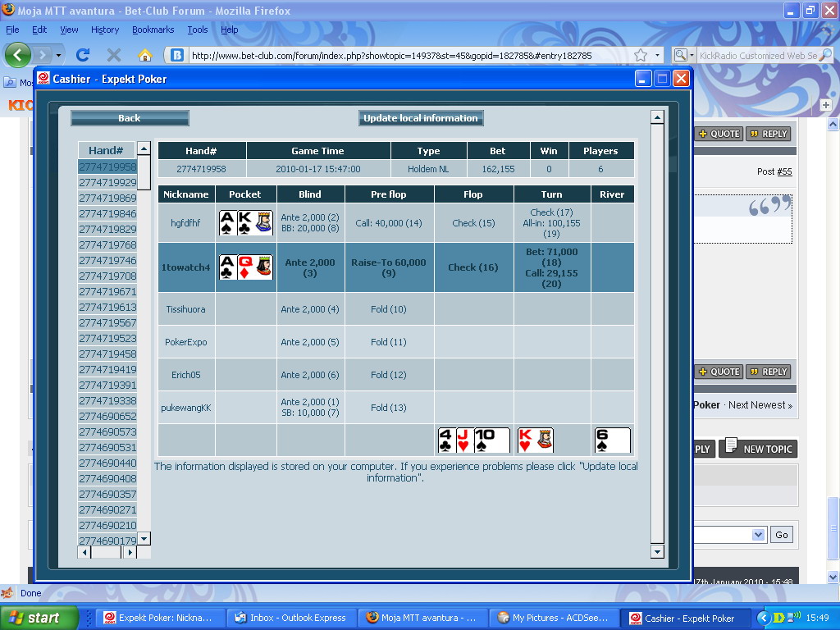Click the hand list scroll right arrow
Image resolution: width=840 pixels, height=630 pixels.
click(x=130, y=552)
